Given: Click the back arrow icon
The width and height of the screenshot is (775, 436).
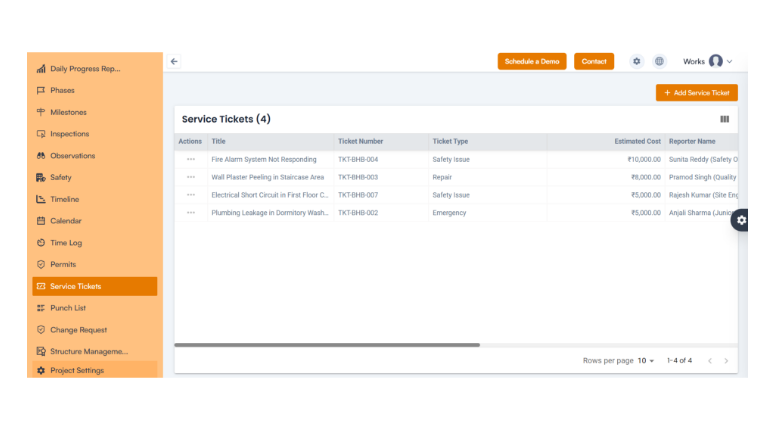Looking at the screenshot, I should [174, 61].
